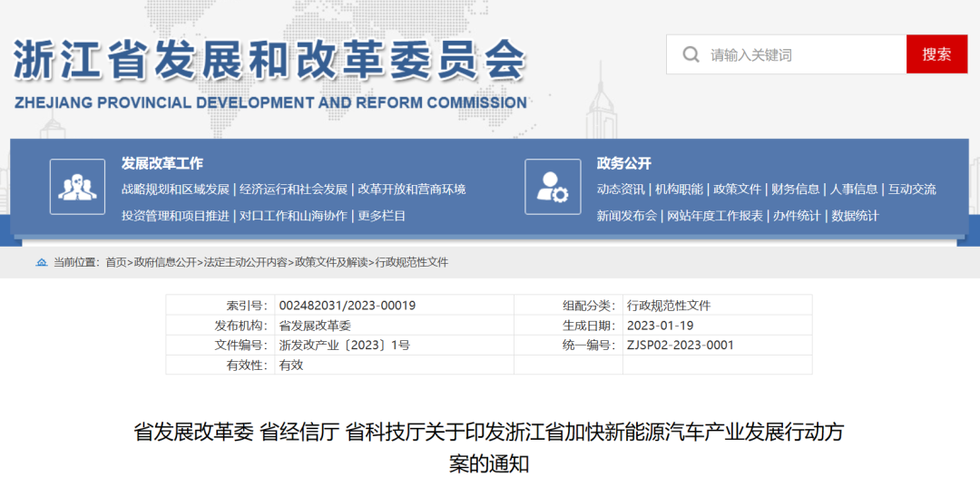Click the home icon beside 当前位置

point(41,262)
